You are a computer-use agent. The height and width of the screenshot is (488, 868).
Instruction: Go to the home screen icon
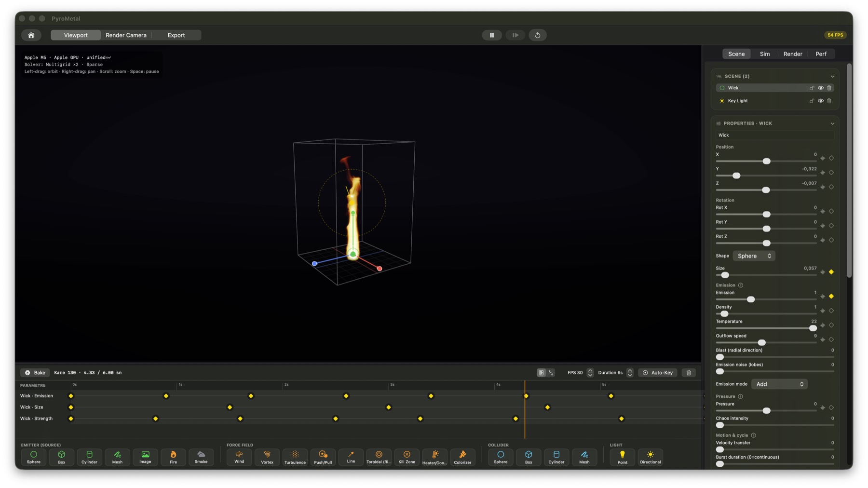tap(31, 35)
